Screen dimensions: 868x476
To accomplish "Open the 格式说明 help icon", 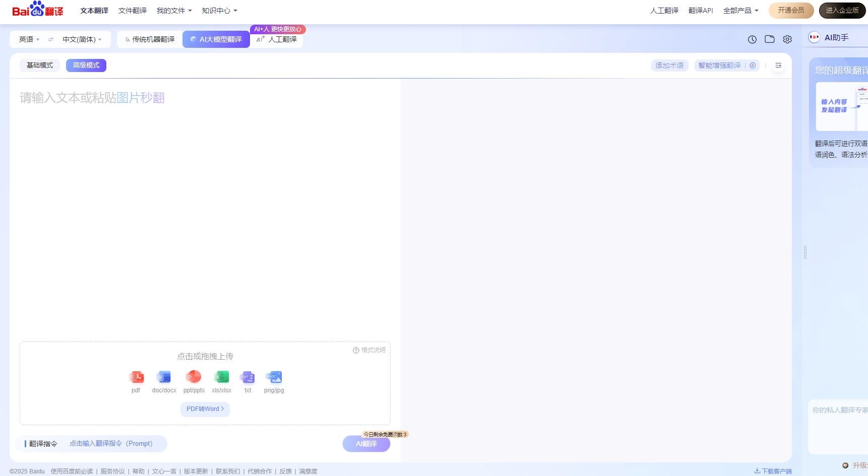I will [x=356, y=350].
